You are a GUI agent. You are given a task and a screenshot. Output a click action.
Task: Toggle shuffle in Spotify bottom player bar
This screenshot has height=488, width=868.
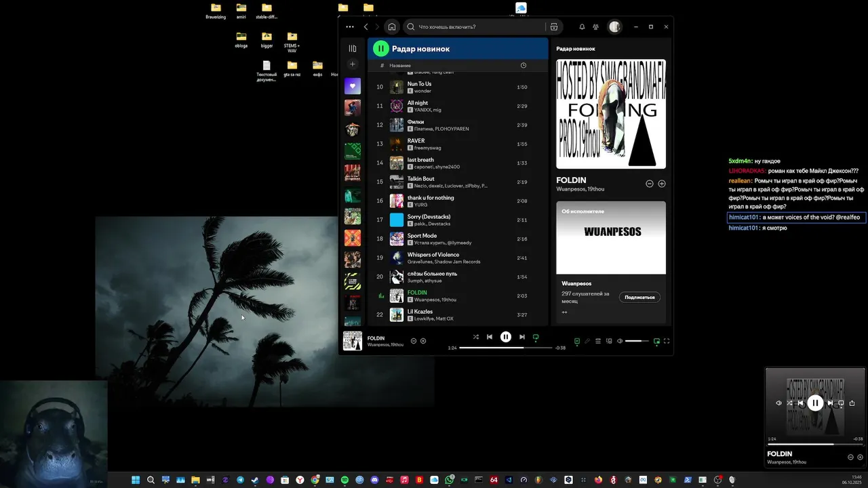click(x=475, y=337)
